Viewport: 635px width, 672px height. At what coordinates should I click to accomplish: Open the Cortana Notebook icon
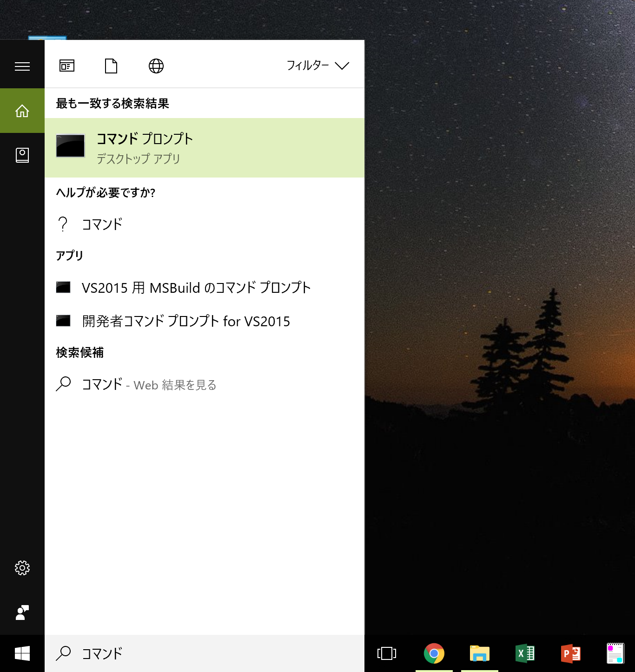tap(22, 155)
